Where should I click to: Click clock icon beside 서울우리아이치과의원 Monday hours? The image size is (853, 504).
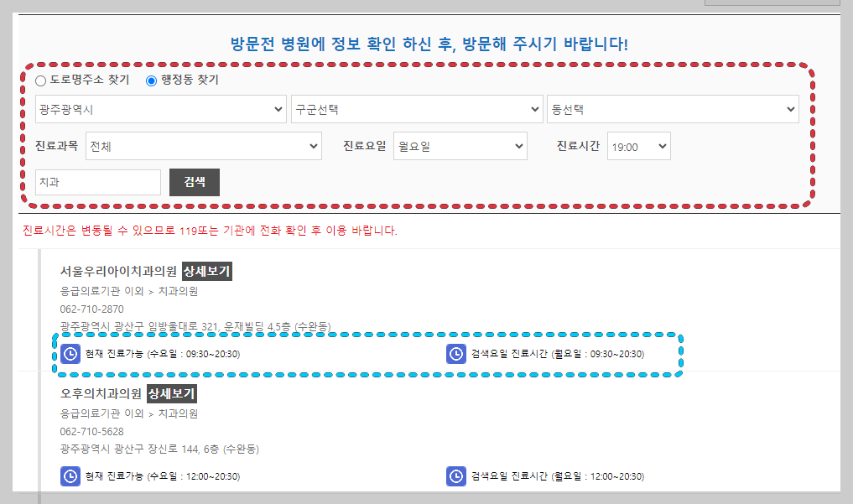pos(455,353)
